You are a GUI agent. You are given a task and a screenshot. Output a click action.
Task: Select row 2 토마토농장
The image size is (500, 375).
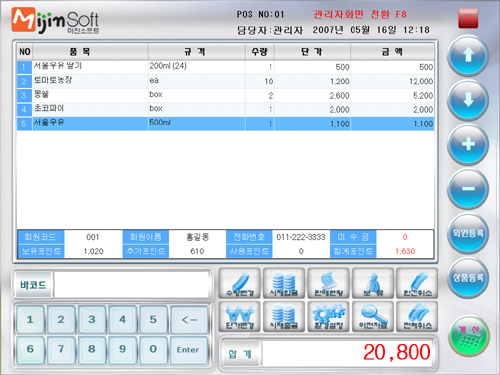225,81
